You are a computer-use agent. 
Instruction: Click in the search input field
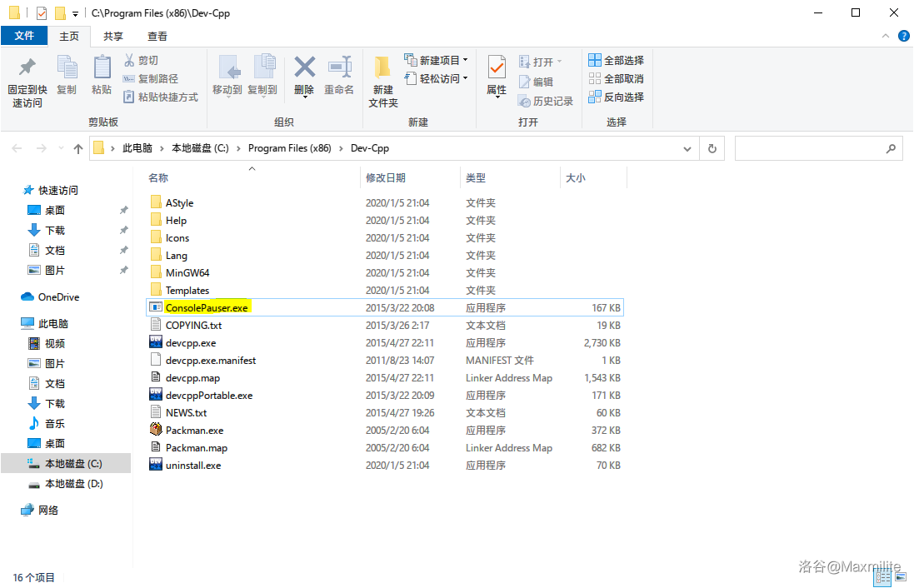810,148
